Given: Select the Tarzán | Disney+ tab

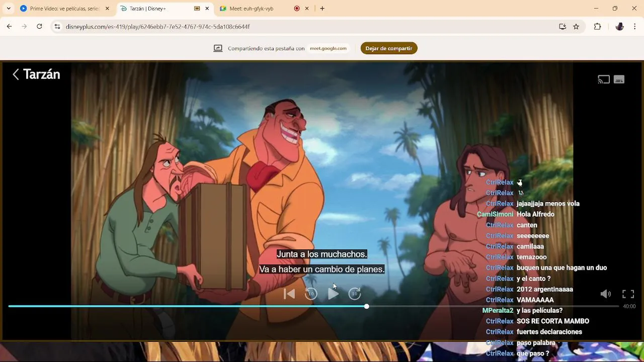Looking at the screenshot, I should [x=156, y=9].
